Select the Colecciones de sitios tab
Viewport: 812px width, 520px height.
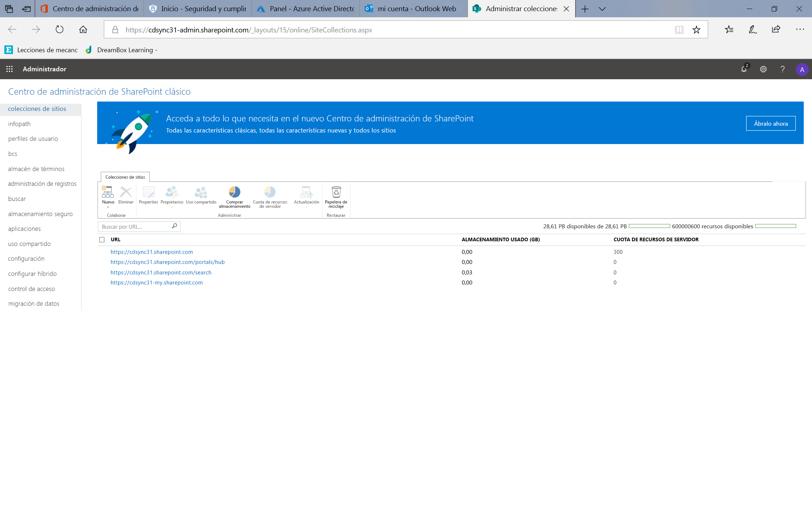(124, 176)
